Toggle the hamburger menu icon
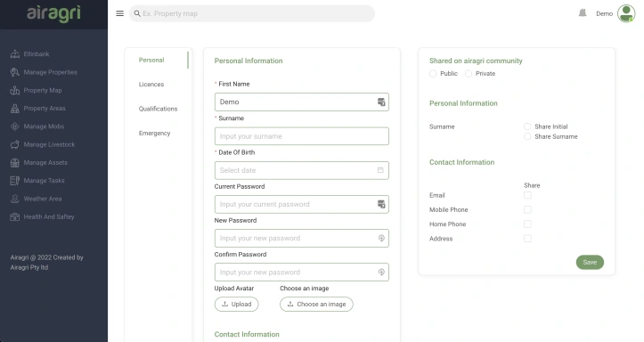644x342 pixels. [x=119, y=13]
